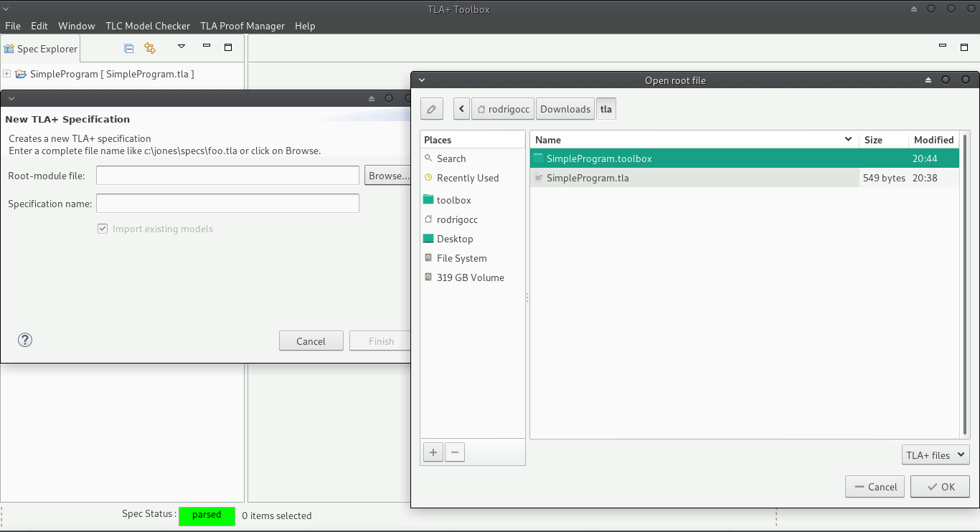Click the pencil icon to type a path
Viewport: 980px width, 532px height.
[x=431, y=108]
